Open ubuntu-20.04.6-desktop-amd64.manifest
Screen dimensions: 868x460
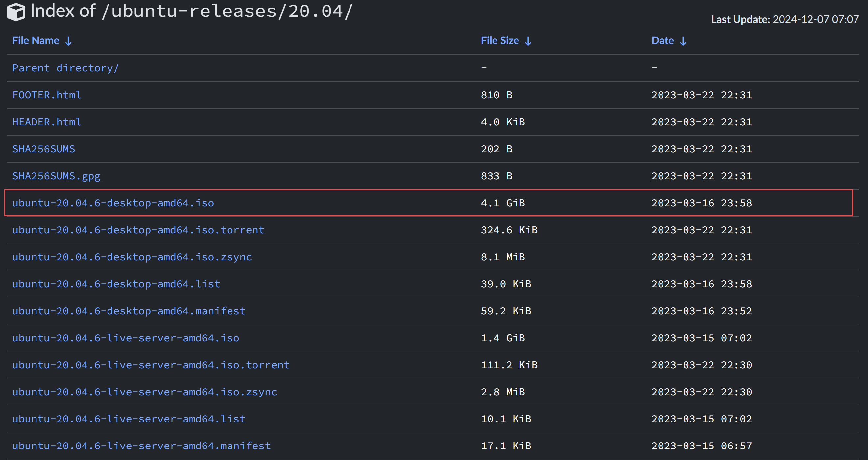(129, 311)
